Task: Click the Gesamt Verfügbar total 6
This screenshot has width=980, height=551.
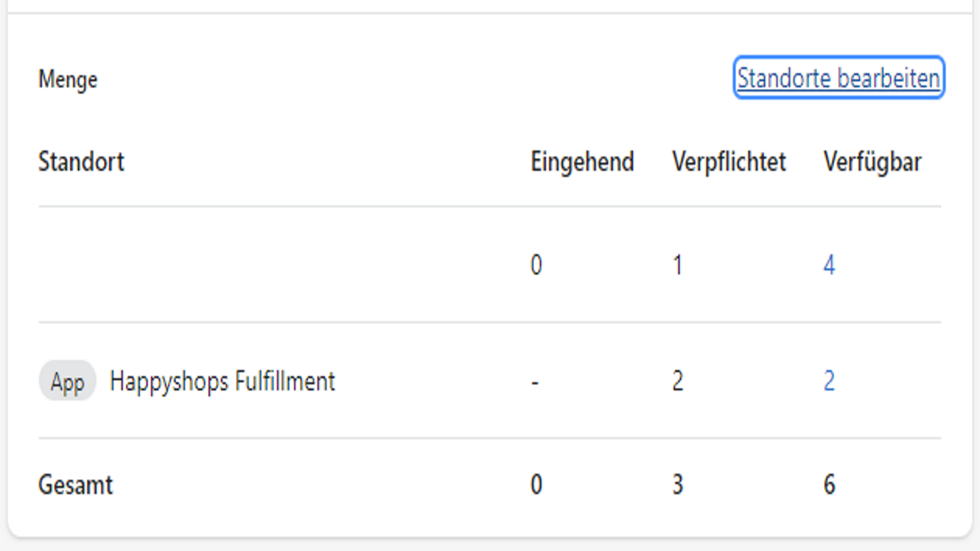Action: pyautogui.click(x=829, y=485)
